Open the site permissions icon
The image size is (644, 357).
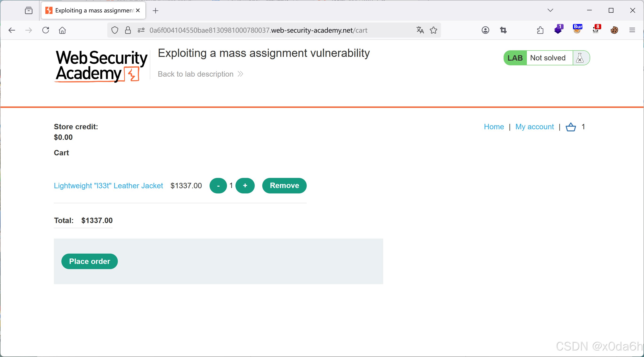[141, 30]
